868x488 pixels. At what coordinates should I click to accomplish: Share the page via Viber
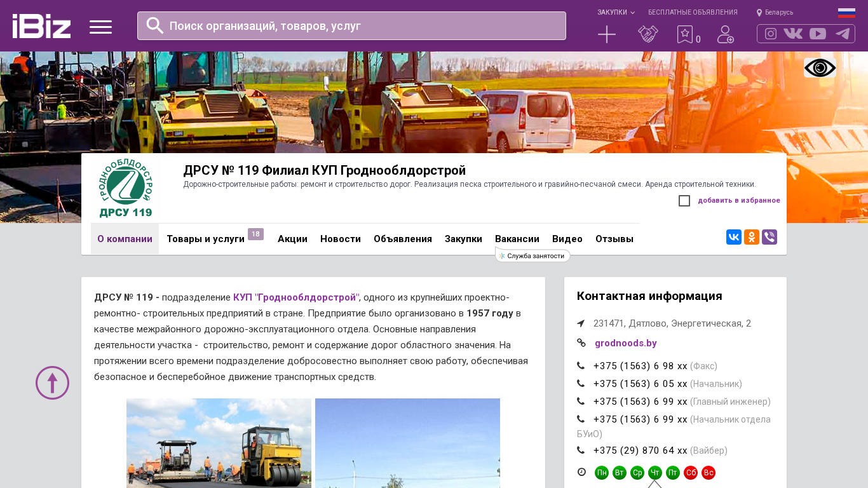pyautogui.click(x=770, y=237)
